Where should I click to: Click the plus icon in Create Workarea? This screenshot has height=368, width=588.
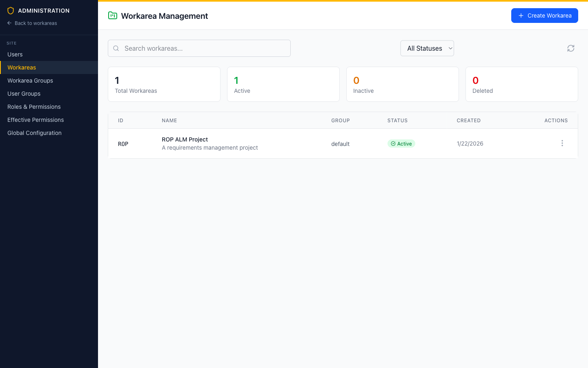pos(521,16)
